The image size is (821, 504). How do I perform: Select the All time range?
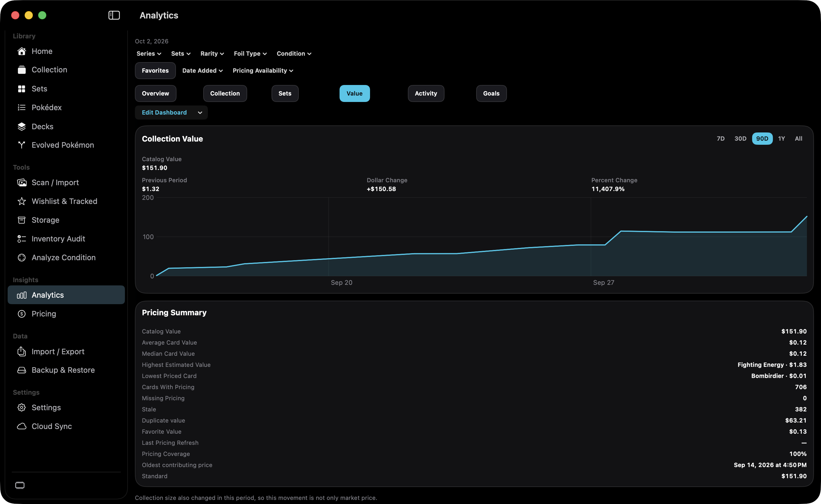799,139
